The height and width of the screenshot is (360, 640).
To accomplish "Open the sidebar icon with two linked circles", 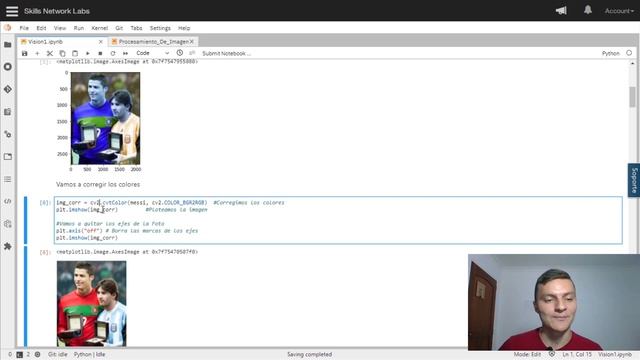I will point(8,134).
